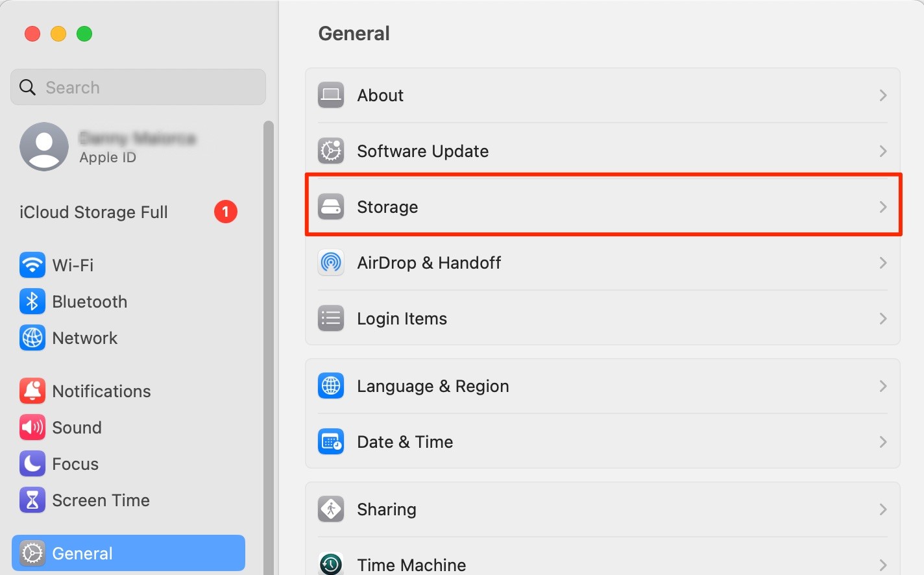
Task: Open the AirDrop & Handoff chevron
Action: pos(883,263)
